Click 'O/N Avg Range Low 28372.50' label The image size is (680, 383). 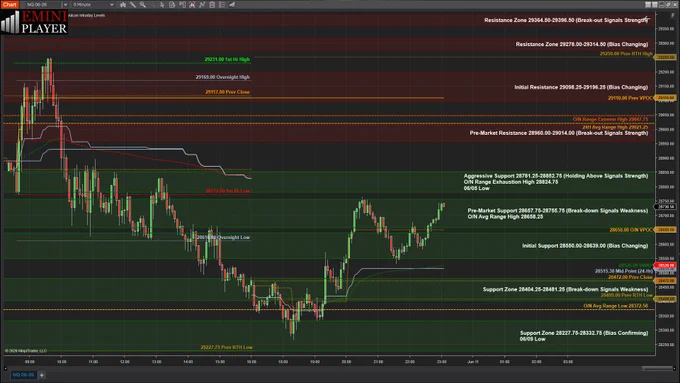click(x=615, y=306)
